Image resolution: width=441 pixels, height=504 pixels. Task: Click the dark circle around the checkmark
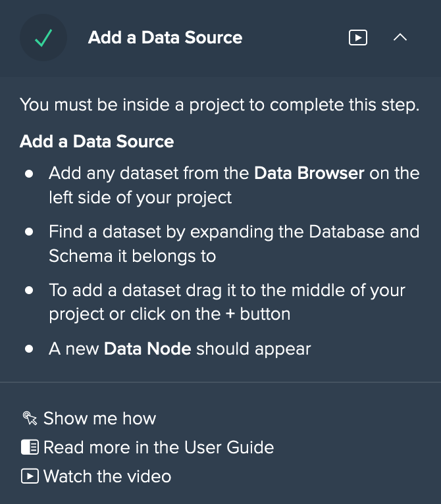[x=43, y=38]
